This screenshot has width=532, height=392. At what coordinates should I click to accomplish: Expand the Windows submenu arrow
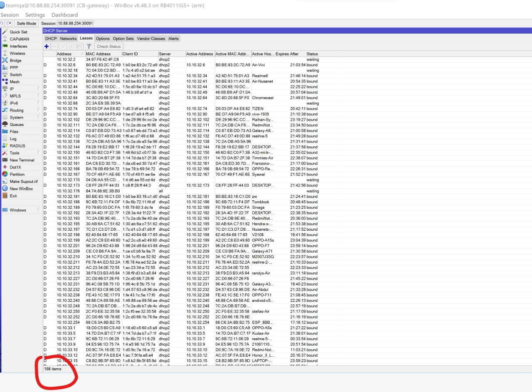(38, 210)
